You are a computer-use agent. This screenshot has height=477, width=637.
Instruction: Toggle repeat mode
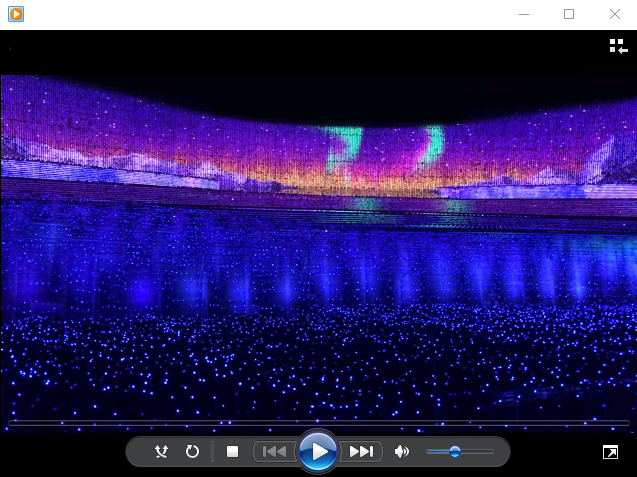[x=192, y=451]
